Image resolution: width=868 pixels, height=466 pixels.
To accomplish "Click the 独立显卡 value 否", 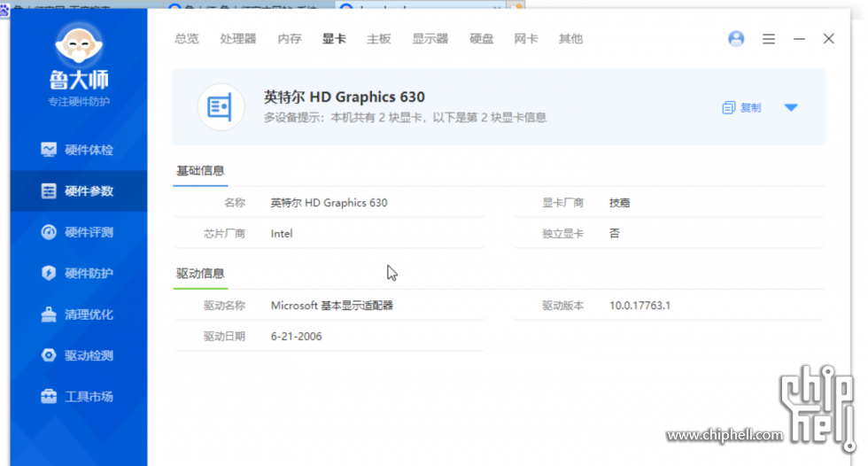I will 615,234.
